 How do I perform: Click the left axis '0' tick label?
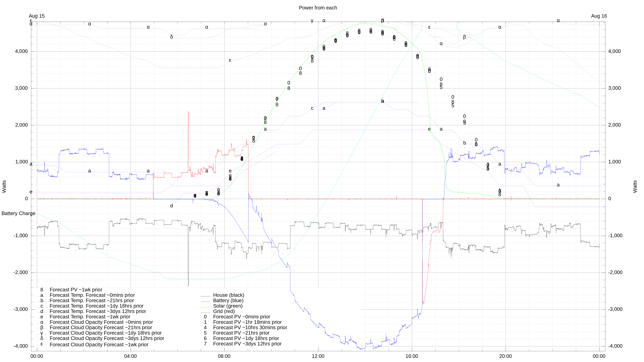coord(26,199)
